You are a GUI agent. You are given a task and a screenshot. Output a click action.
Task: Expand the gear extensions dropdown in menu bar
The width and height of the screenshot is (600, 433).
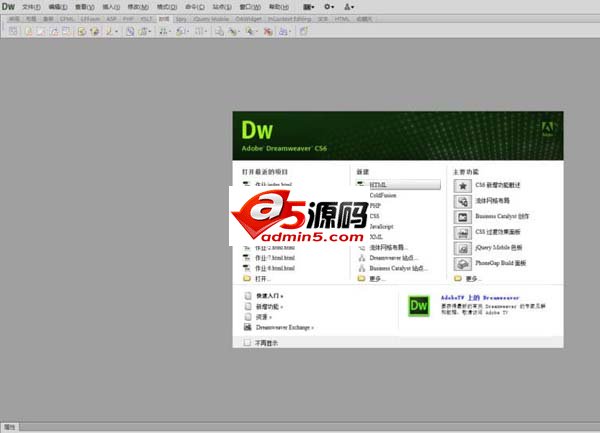point(329,7)
